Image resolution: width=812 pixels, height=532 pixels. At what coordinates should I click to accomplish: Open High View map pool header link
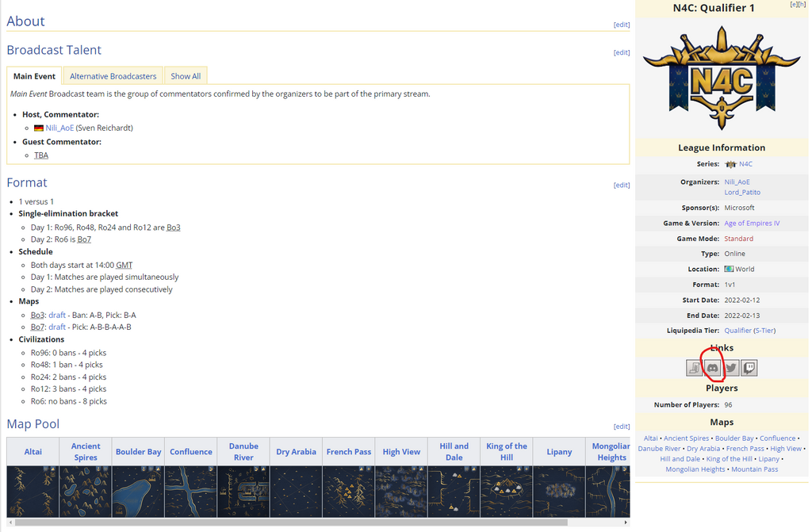pos(401,452)
